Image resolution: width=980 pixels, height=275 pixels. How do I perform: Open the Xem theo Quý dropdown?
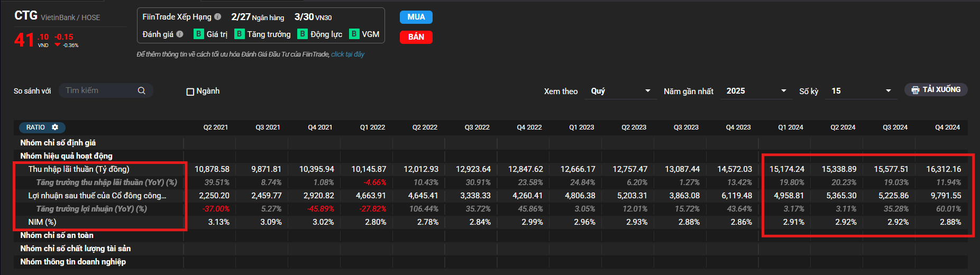(621, 91)
